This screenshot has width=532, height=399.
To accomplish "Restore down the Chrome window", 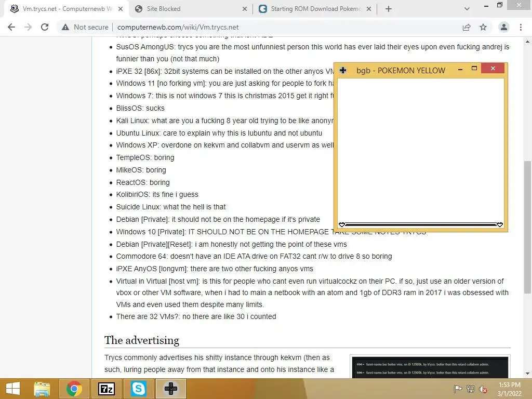I will tap(499, 5).
